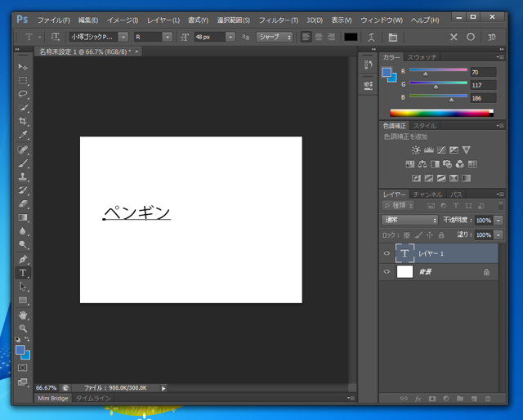
Task: Select the Healing Brush tool
Action: tap(23, 150)
